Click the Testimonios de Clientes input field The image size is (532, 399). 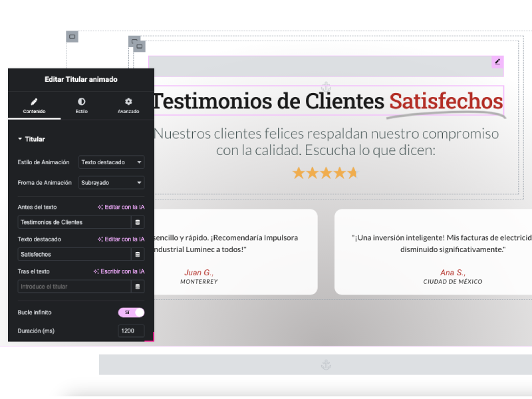(74, 222)
